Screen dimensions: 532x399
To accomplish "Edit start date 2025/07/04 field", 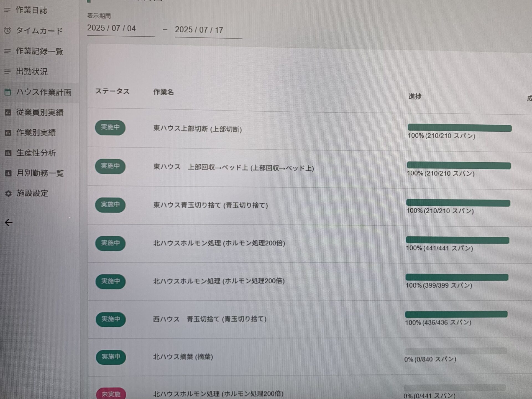I will [x=111, y=28].
